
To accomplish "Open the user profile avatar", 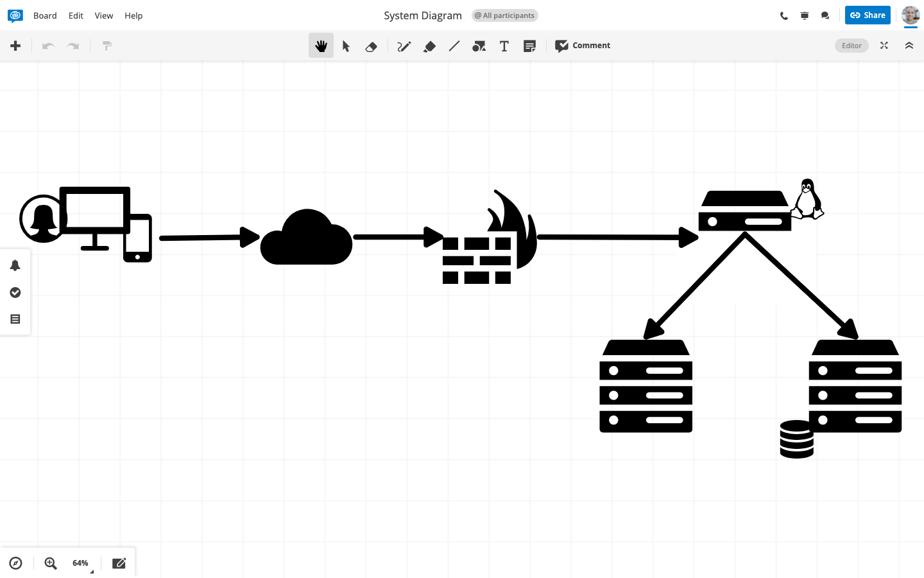I will coord(911,15).
